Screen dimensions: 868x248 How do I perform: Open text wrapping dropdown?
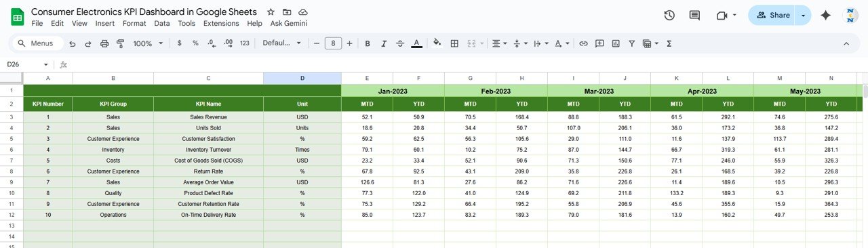[540, 43]
